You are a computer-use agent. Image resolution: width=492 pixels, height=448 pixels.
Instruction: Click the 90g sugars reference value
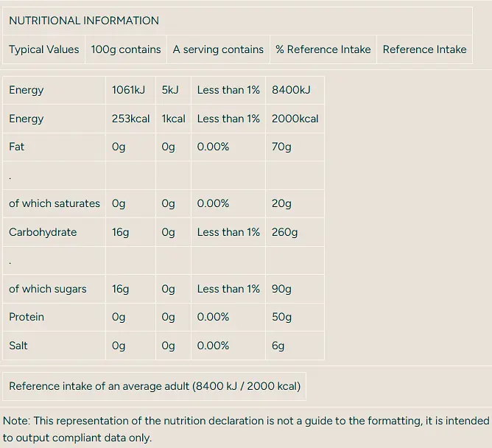[x=281, y=289]
